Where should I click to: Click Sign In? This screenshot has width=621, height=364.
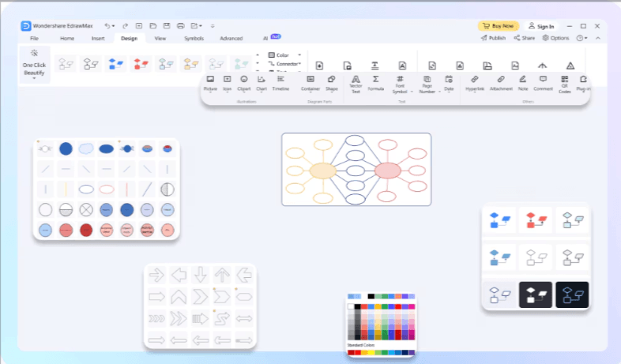pyautogui.click(x=541, y=26)
